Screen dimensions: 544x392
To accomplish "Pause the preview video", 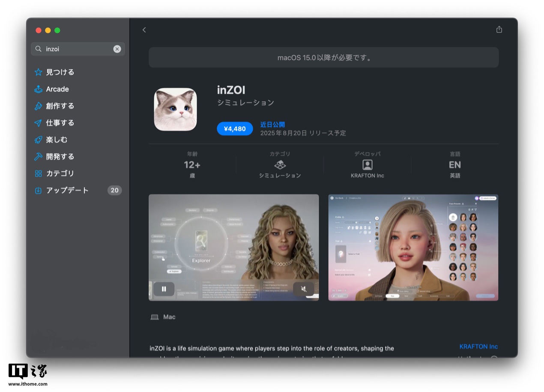I will pyautogui.click(x=164, y=289).
